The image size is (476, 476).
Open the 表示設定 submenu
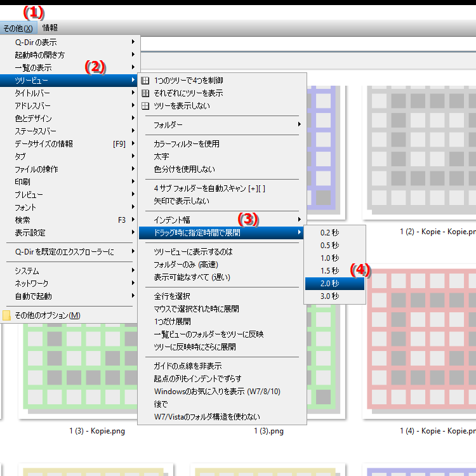click(x=70, y=233)
